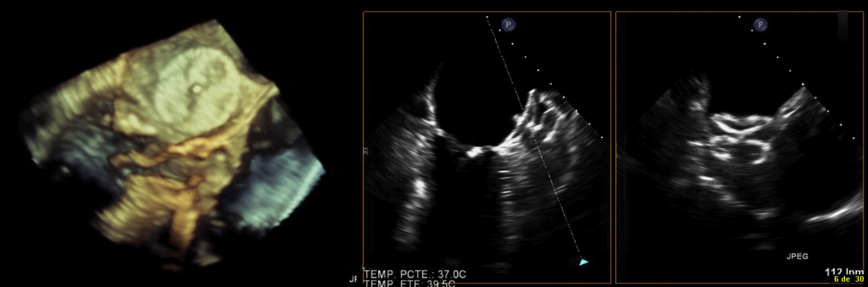Click the 112 lpm heart rate readout
The width and height of the screenshot is (868, 287).
point(843,272)
